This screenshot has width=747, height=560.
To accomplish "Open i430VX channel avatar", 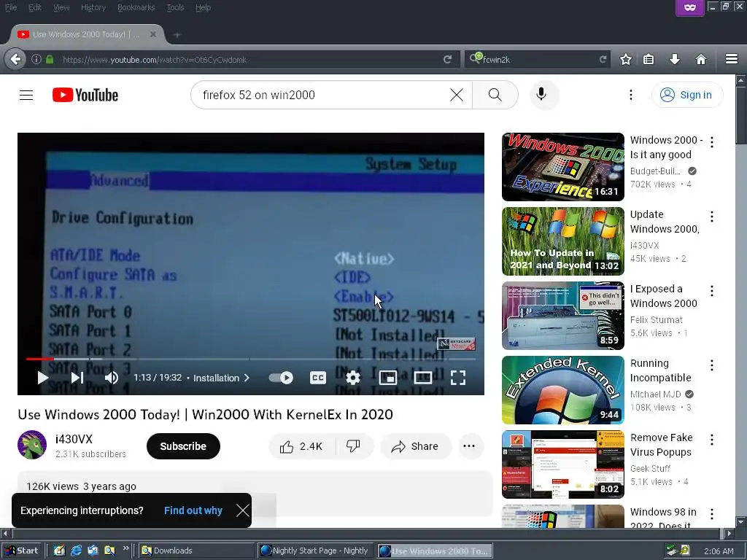I will pos(32,445).
